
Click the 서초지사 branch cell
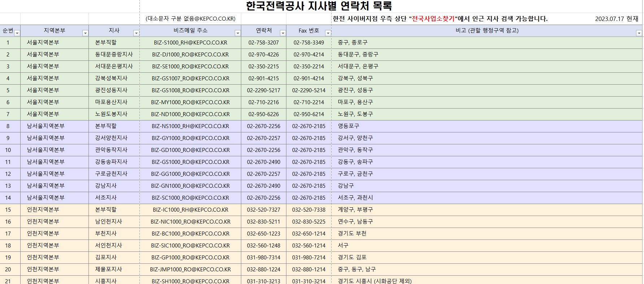[x=114, y=198]
